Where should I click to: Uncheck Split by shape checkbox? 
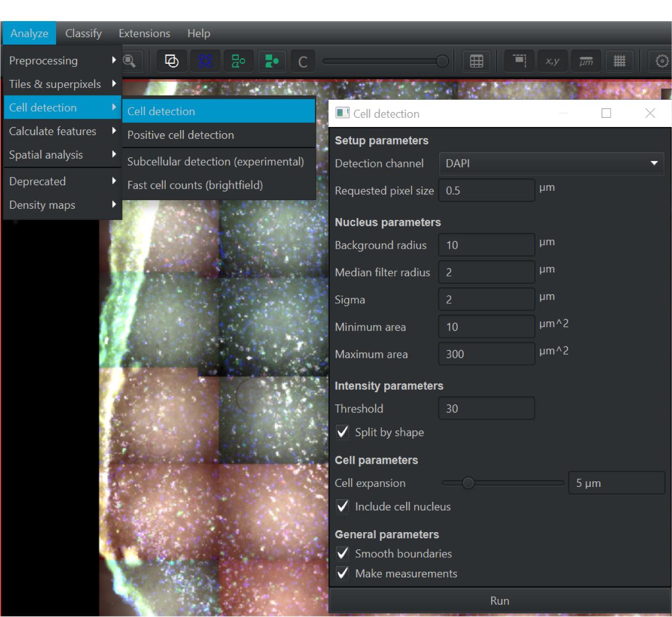pos(343,432)
